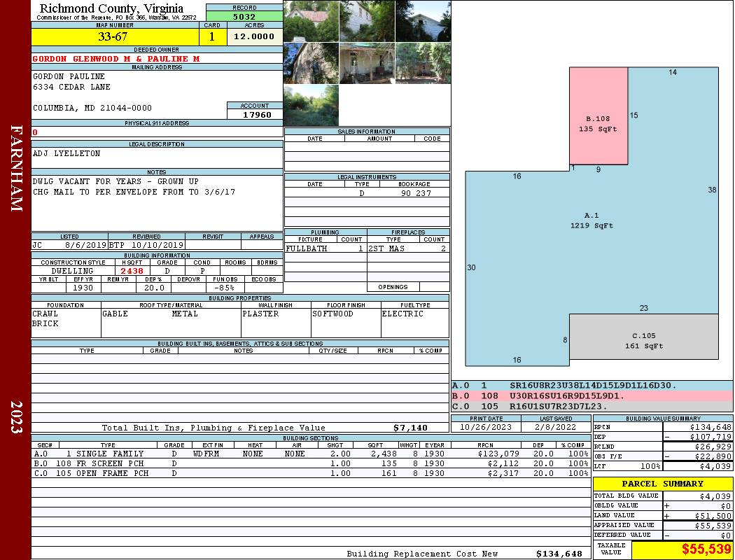Click the listed date 8/6/2019
Image resolution: width=735 pixels, height=560 pixels.
click(86, 245)
